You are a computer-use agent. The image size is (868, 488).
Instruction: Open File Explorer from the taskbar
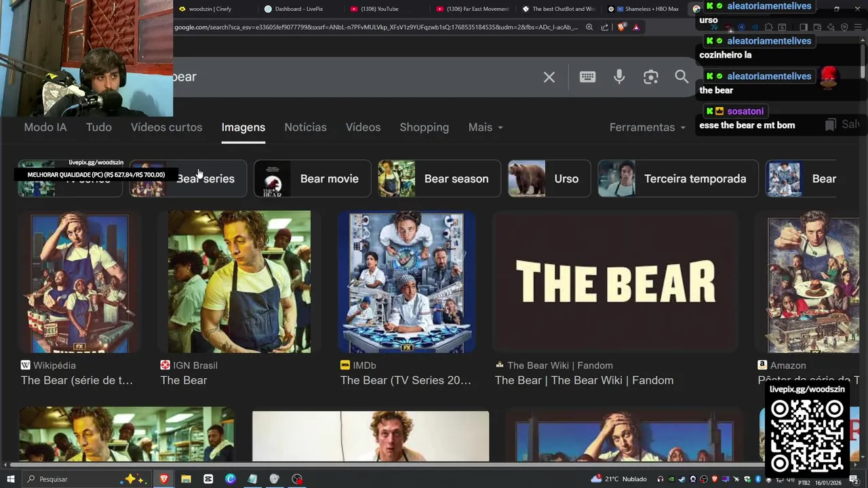(x=186, y=479)
